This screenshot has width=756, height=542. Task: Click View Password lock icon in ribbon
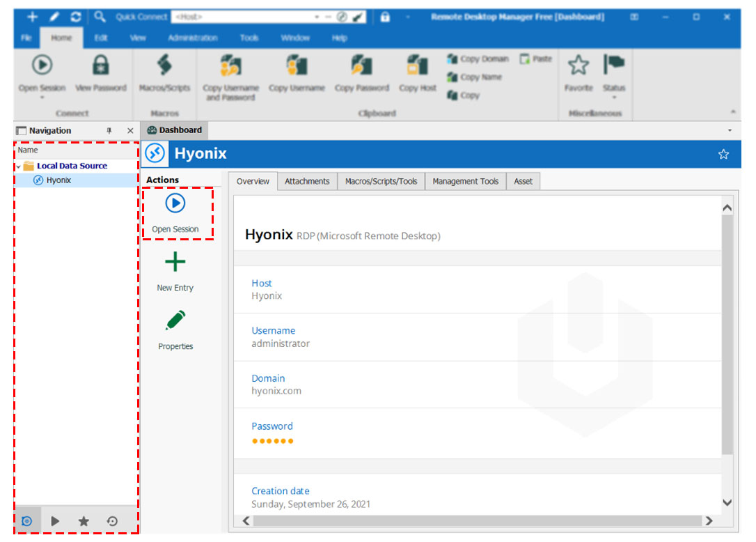pos(101,65)
